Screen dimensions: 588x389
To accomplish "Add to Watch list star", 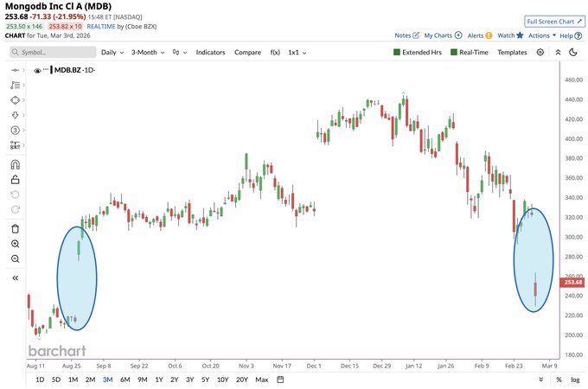I will pos(510,35).
